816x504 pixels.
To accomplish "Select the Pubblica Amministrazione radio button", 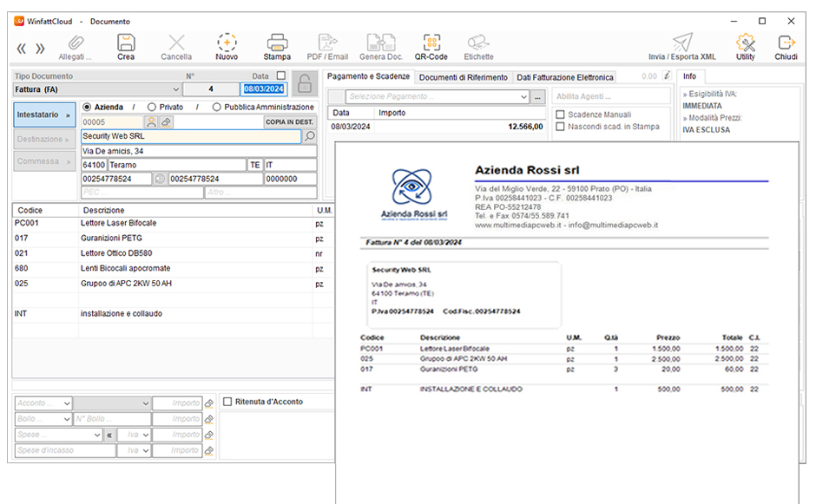I will tap(216, 108).
